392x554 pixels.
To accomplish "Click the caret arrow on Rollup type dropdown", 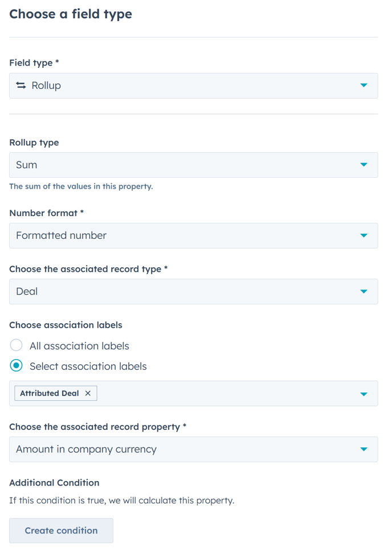I will pyautogui.click(x=364, y=165).
